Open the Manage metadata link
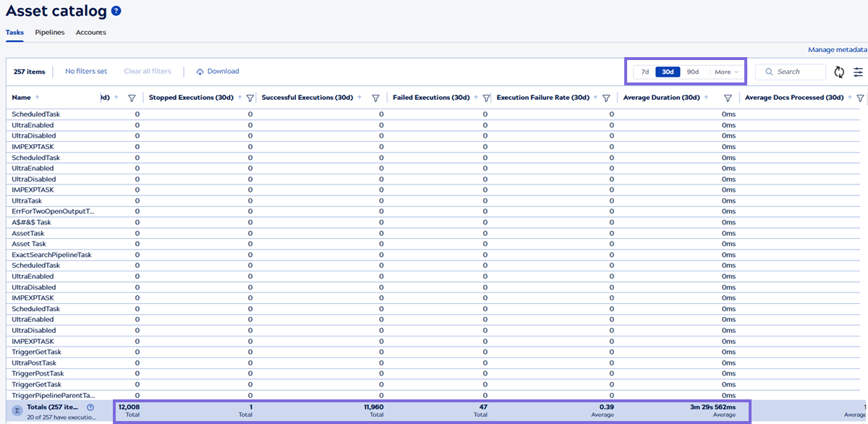This screenshot has height=424, width=868. pos(838,50)
